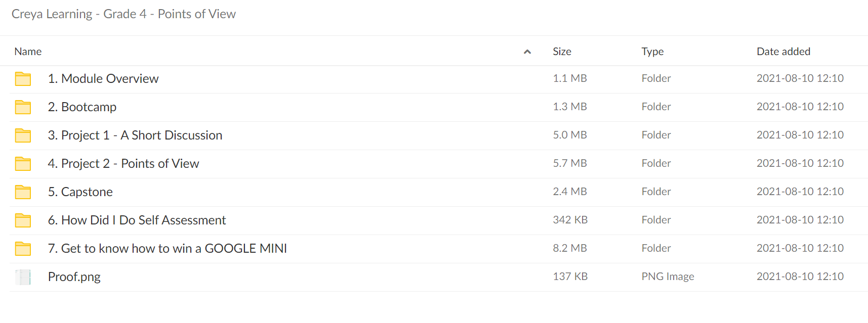The image size is (868, 323).
Task: Open the 1. Module Overview folder
Action: pyautogui.click(x=103, y=79)
